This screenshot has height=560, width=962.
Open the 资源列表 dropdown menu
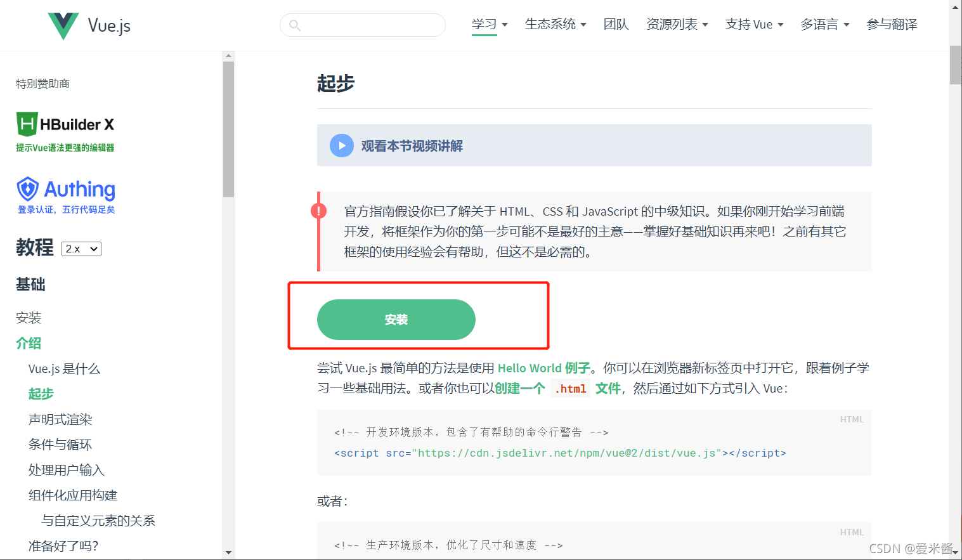[x=677, y=24]
